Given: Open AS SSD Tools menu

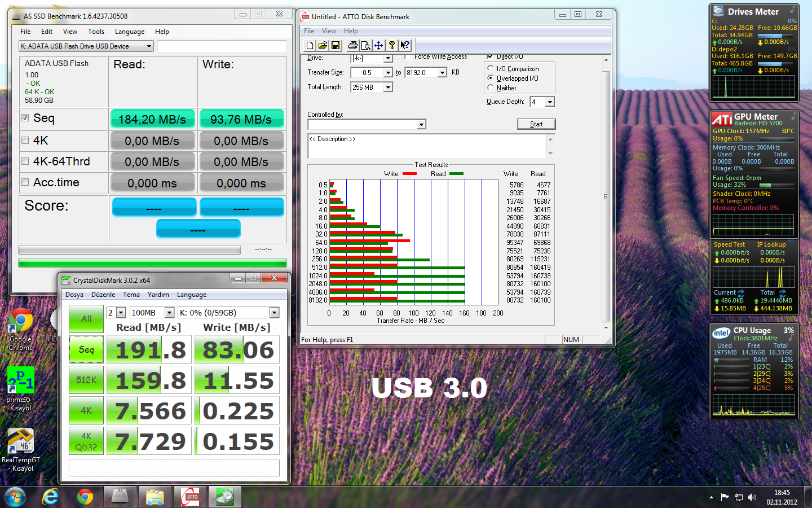Looking at the screenshot, I should pyautogui.click(x=96, y=32).
